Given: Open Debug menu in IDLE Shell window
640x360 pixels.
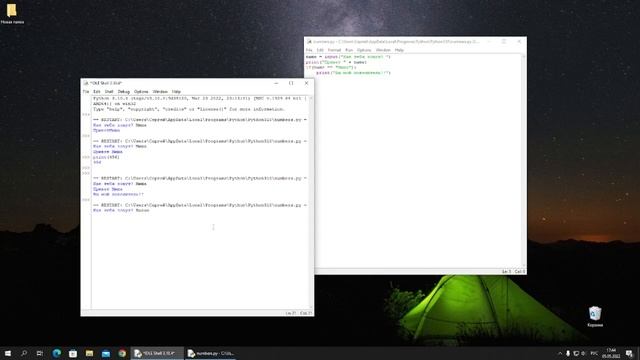Looking at the screenshot, I should (124, 92).
